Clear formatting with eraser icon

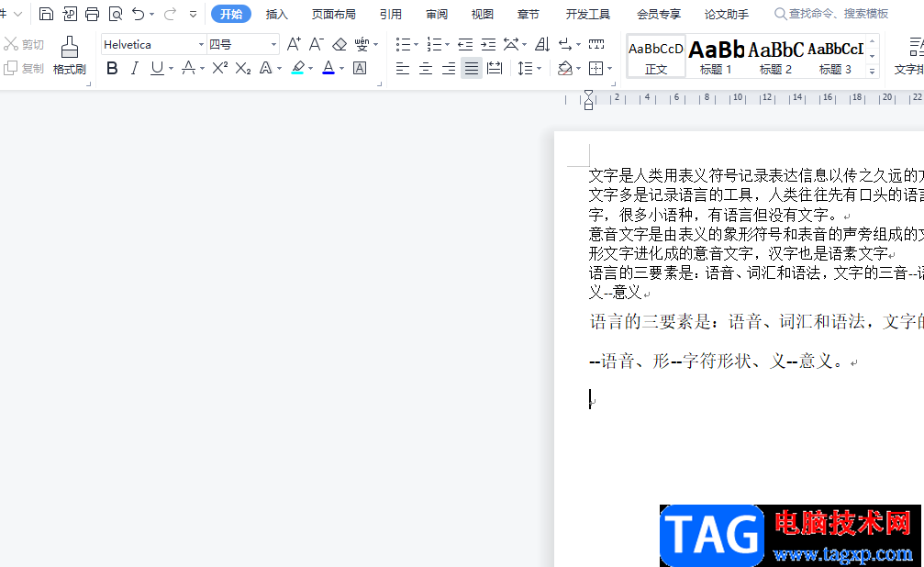tap(340, 44)
